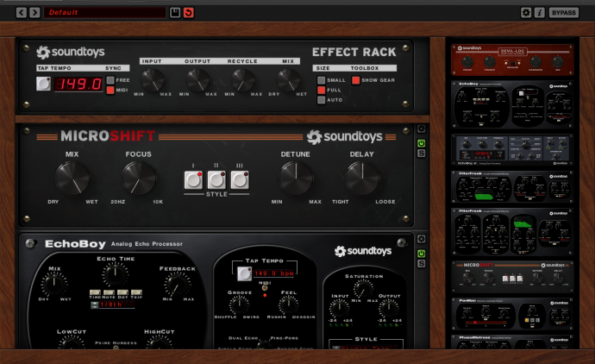The image size is (595, 364).
Task: Select AUTO rack size
Action: (321, 100)
